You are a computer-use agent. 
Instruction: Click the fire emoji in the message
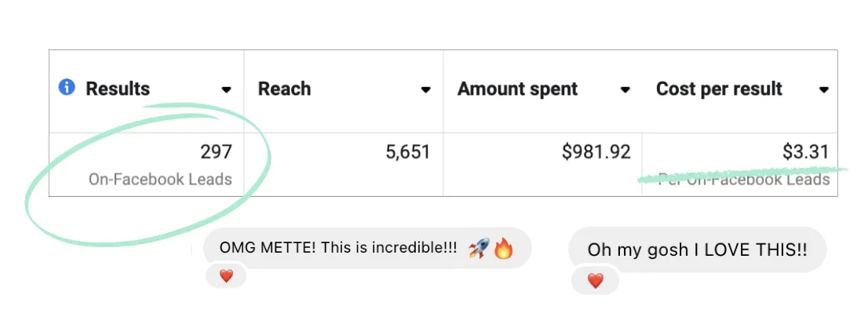[502, 249]
